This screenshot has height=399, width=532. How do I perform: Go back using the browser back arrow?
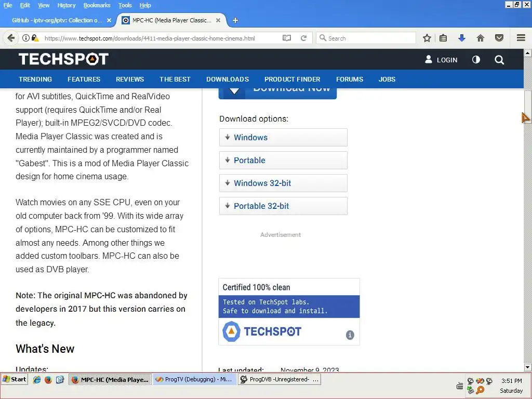tap(11, 38)
